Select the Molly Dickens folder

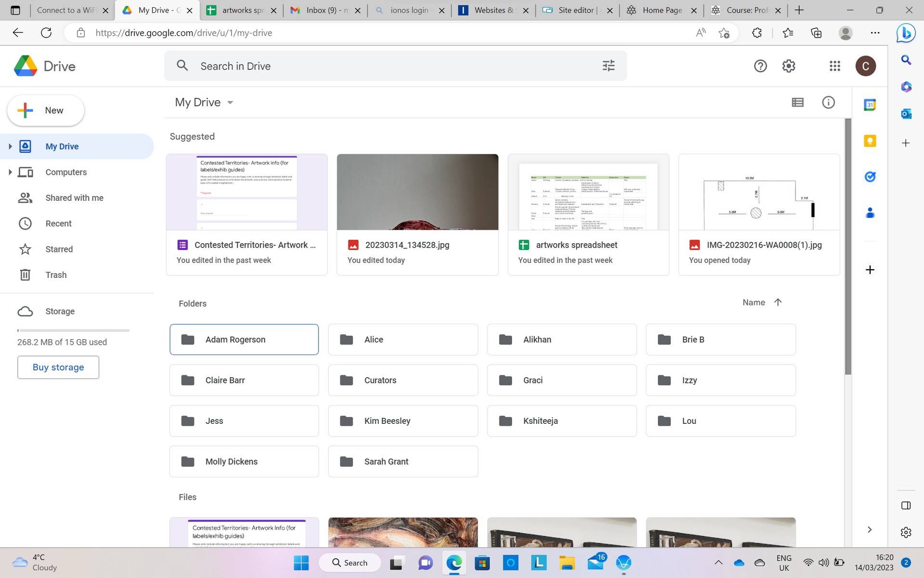pyautogui.click(x=244, y=461)
